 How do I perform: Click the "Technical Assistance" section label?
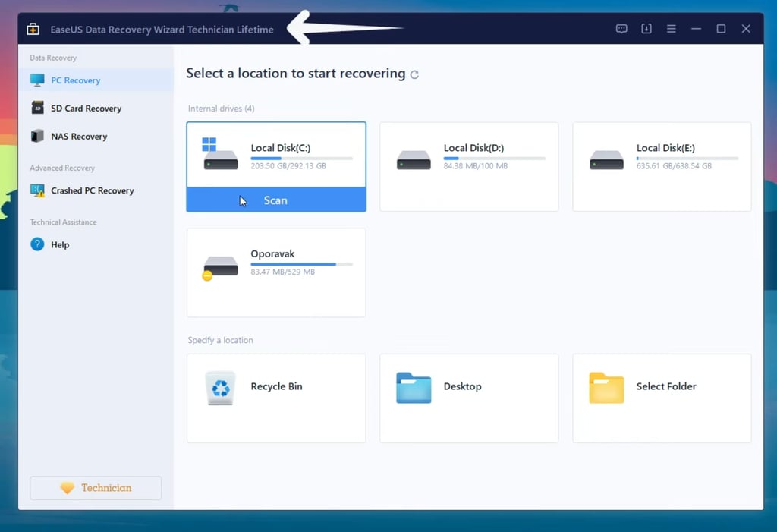point(64,222)
